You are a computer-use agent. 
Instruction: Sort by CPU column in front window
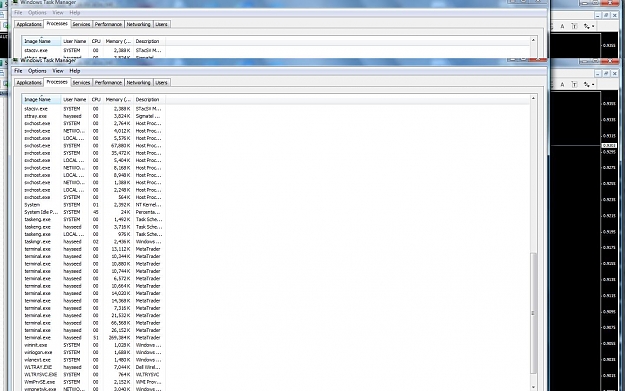pos(96,100)
